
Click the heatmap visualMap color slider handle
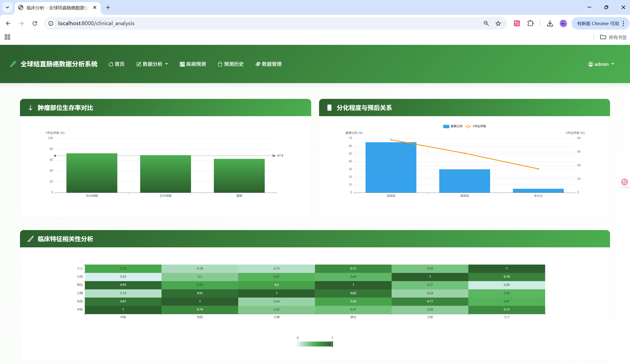point(332,344)
